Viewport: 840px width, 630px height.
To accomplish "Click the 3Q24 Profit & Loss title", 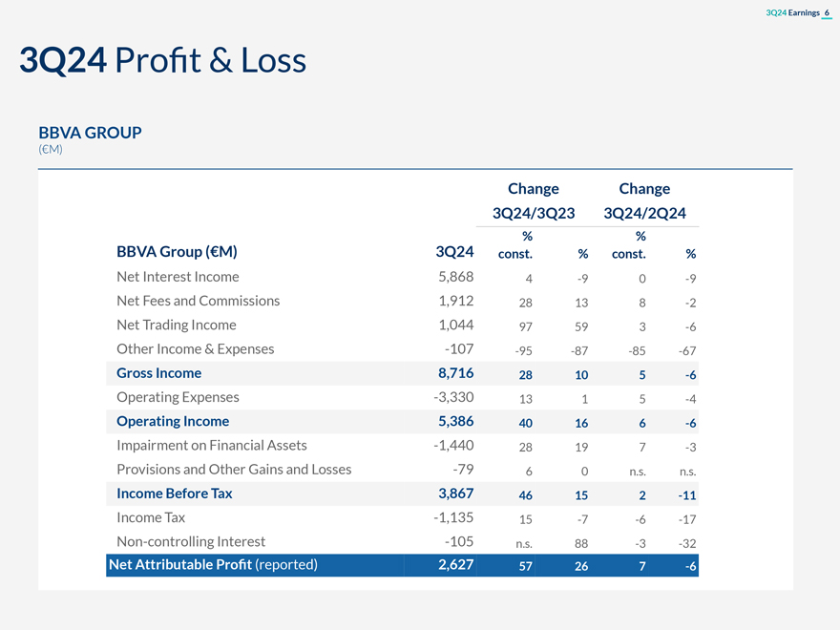I will pos(162,61).
